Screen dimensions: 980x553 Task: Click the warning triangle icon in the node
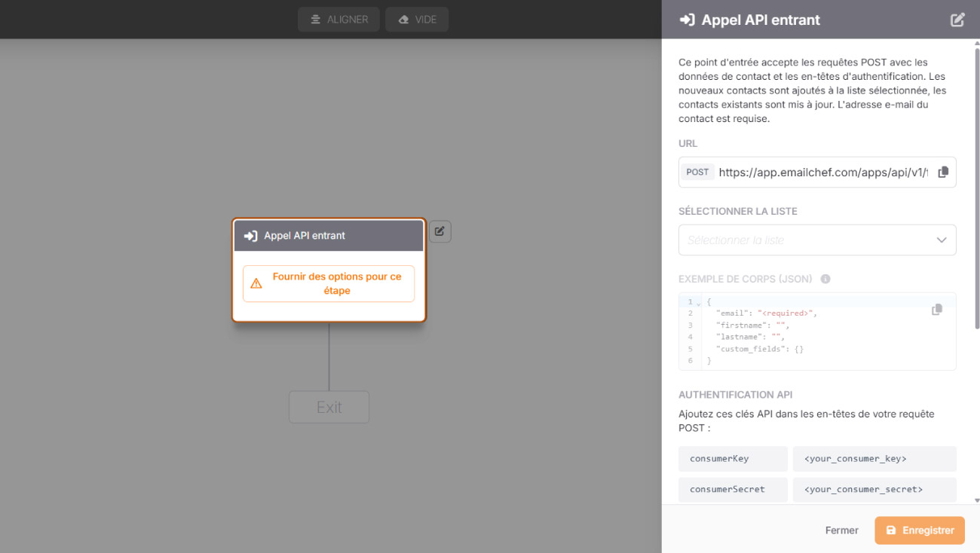point(256,284)
